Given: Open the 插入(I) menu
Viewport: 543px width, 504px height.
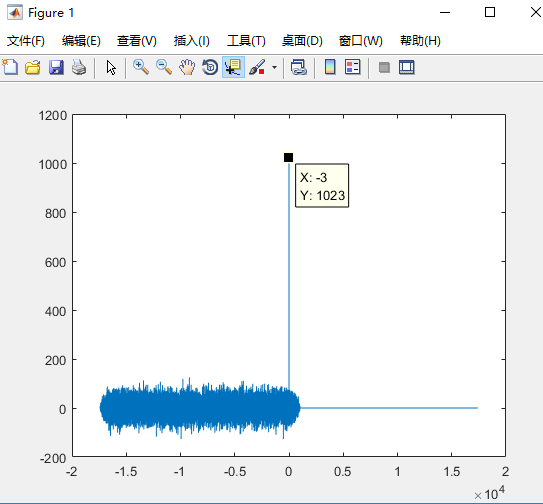Looking at the screenshot, I should coord(192,41).
